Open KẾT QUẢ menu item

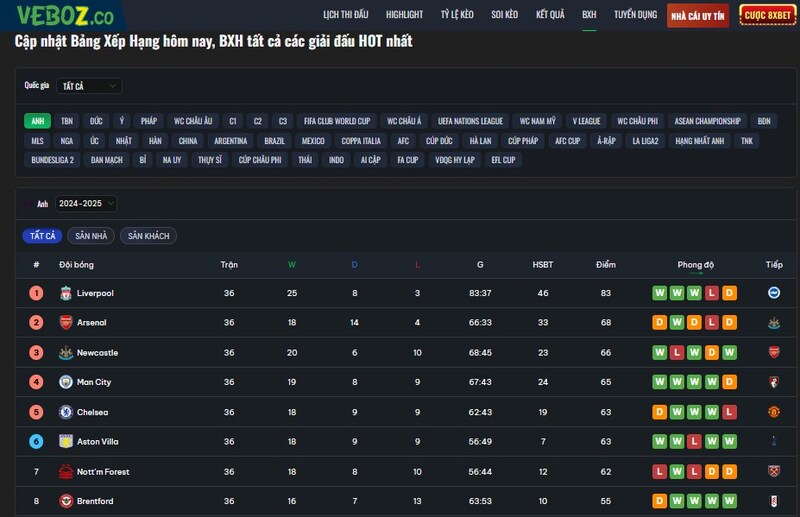point(550,15)
